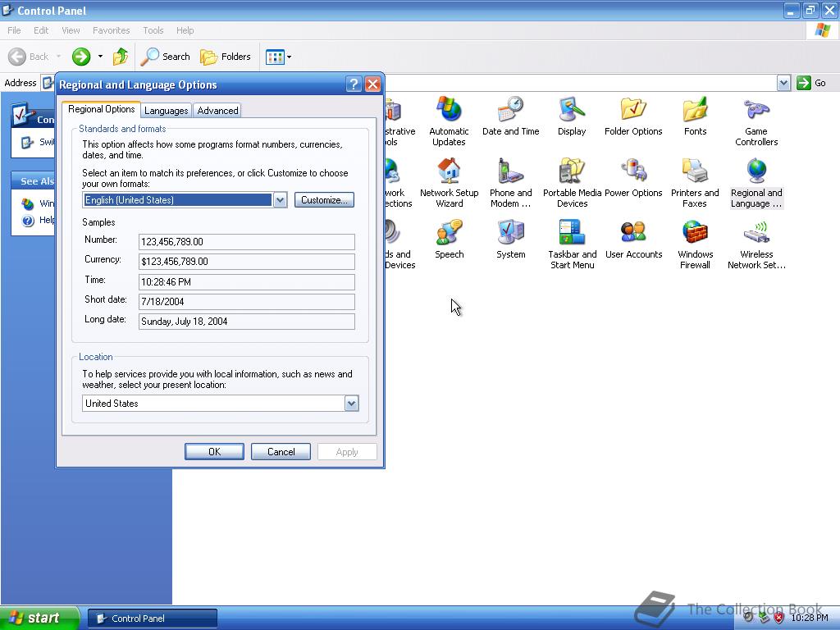Screen dimensions: 840x630
Task: Open Folder Options
Action: [633, 116]
